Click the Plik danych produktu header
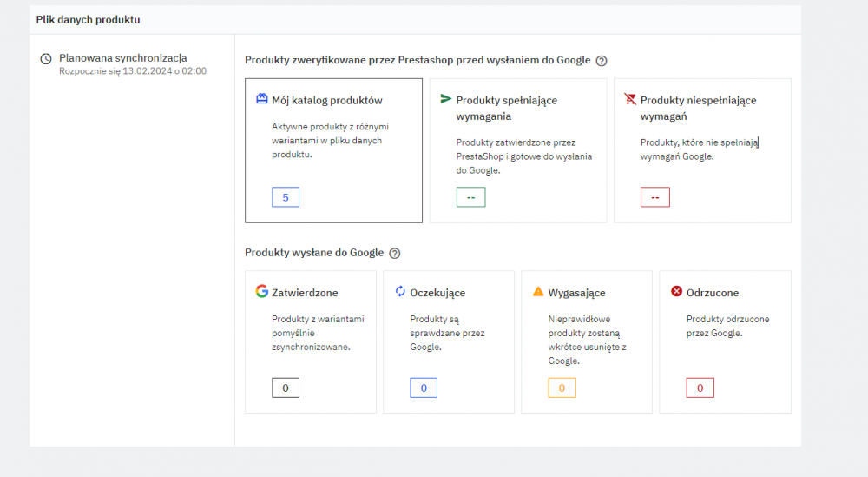The height and width of the screenshot is (477, 868). tap(88, 19)
